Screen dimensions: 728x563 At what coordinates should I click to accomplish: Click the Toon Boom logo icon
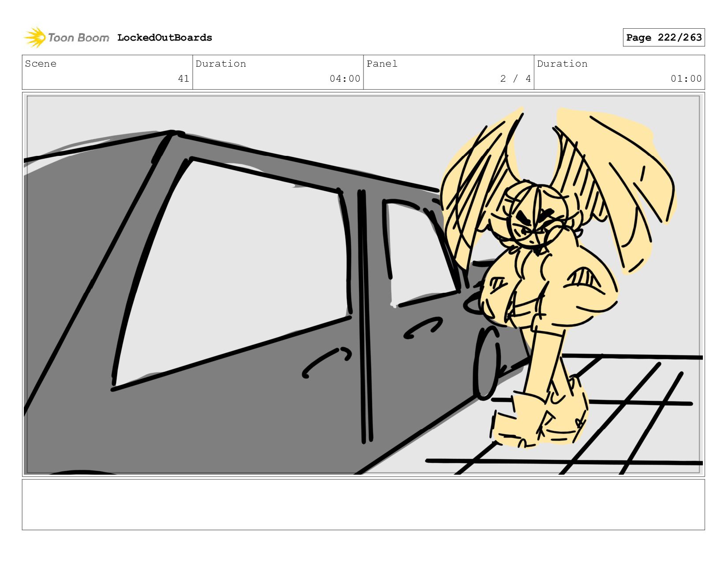[x=35, y=38]
